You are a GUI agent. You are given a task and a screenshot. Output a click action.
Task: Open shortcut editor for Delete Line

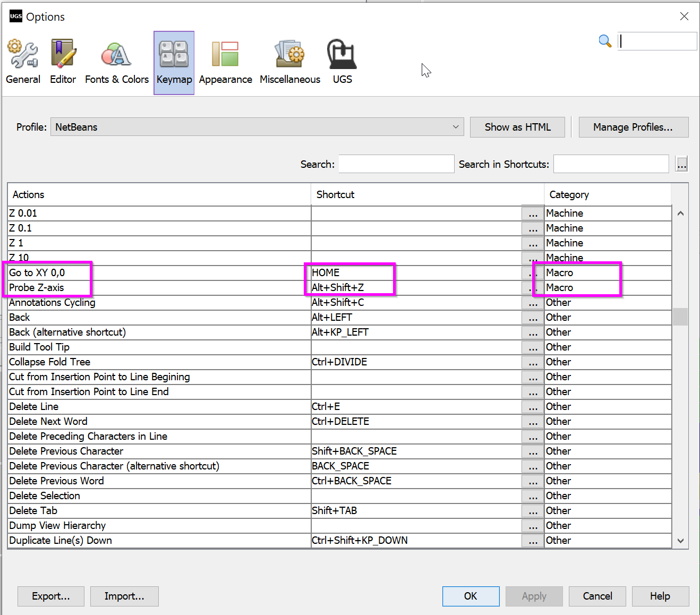(533, 407)
